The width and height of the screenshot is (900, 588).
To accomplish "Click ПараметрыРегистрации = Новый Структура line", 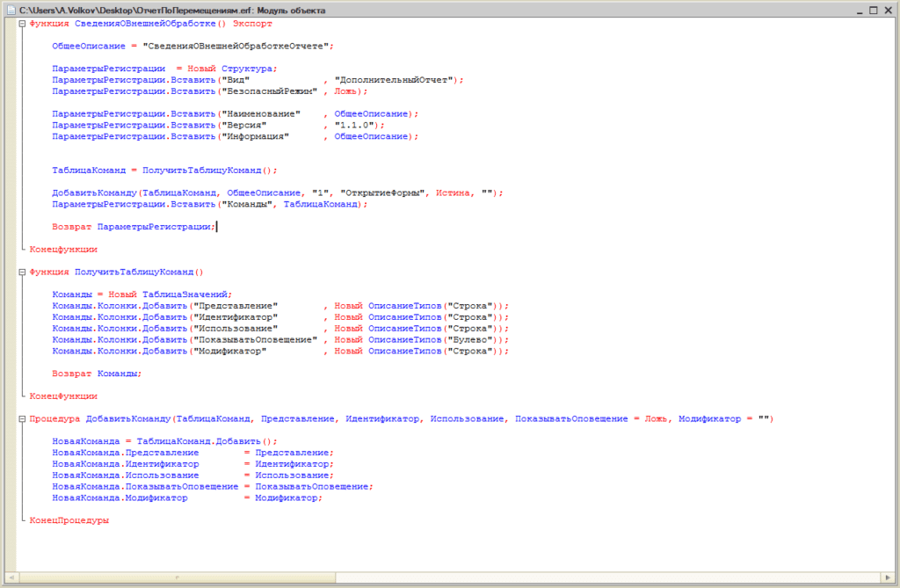I will 164,69.
